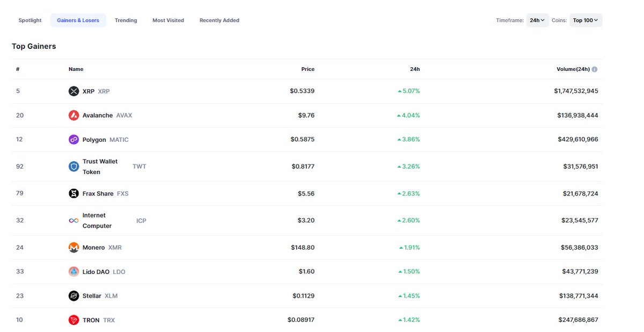Click the Trust Wallet Token shield icon

click(x=74, y=167)
